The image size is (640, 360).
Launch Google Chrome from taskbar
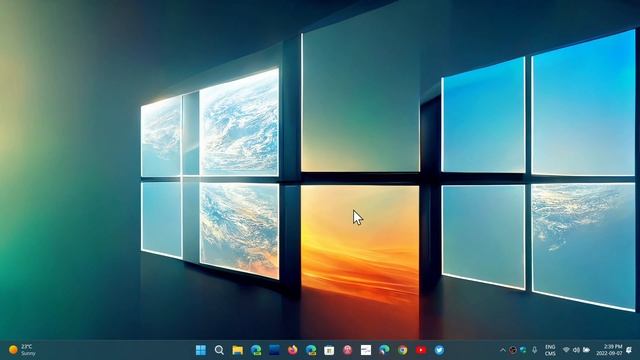(402, 350)
